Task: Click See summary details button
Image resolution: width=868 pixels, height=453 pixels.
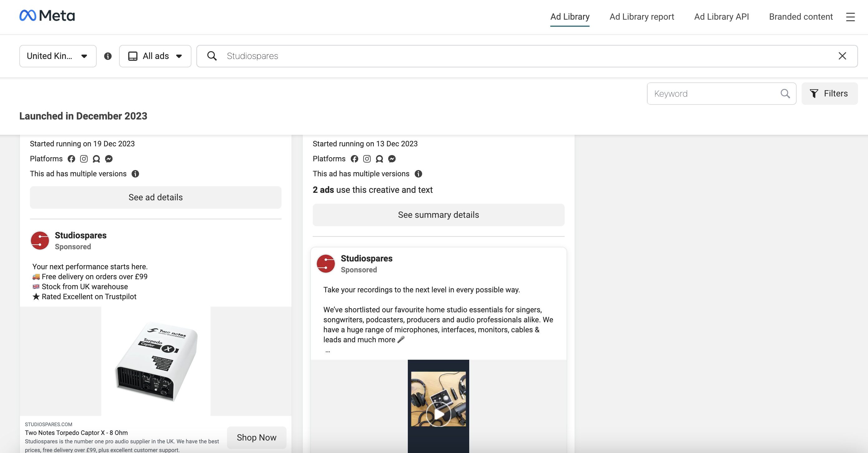Action: click(438, 215)
